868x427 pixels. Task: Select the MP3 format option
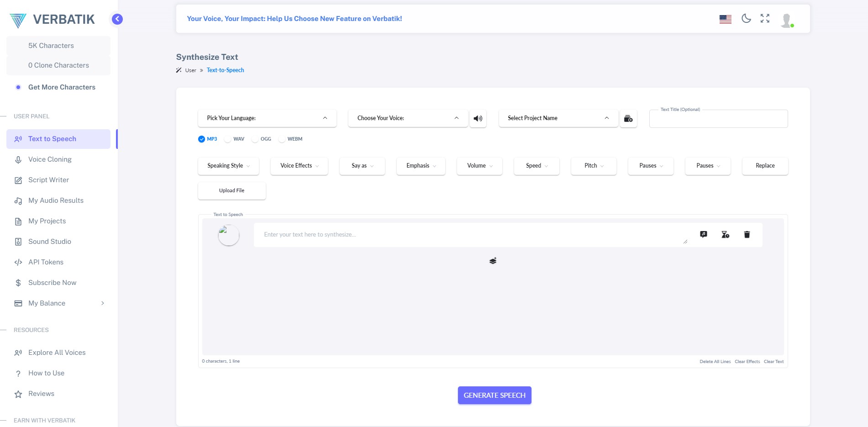tap(208, 139)
